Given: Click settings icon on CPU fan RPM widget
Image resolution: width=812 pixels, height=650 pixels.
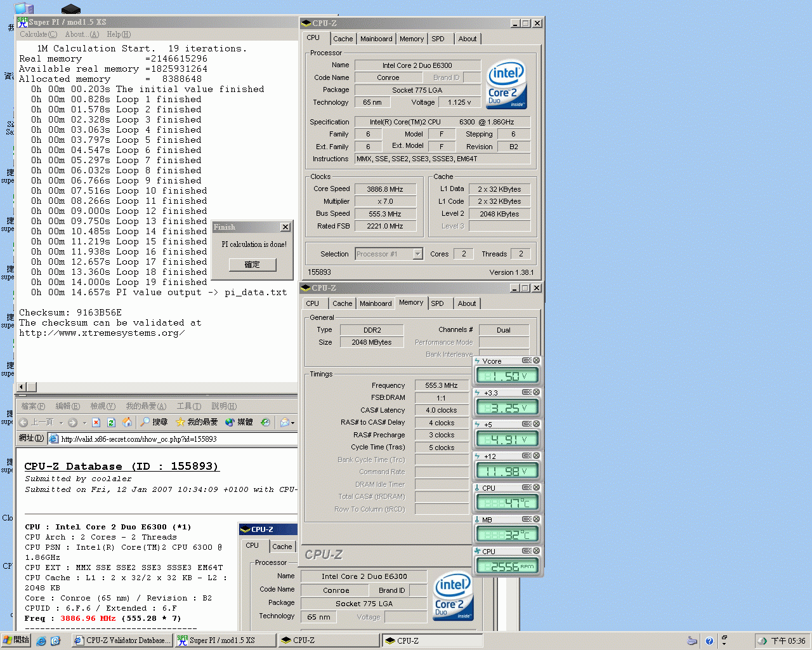Looking at the screenshot, I should click(x=526, y=551).
